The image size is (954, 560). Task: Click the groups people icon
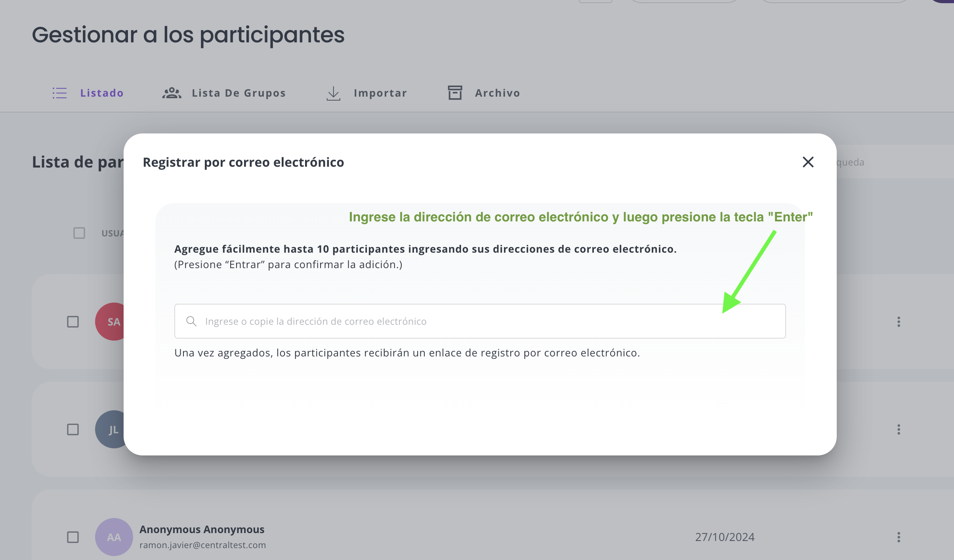172,93
